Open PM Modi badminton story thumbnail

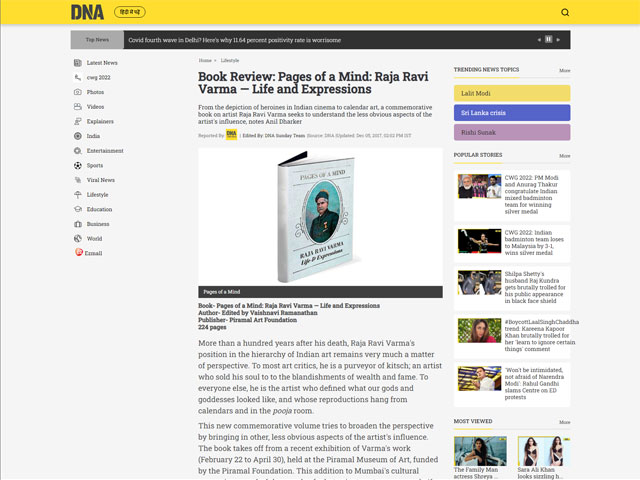[x=479, y=186]
